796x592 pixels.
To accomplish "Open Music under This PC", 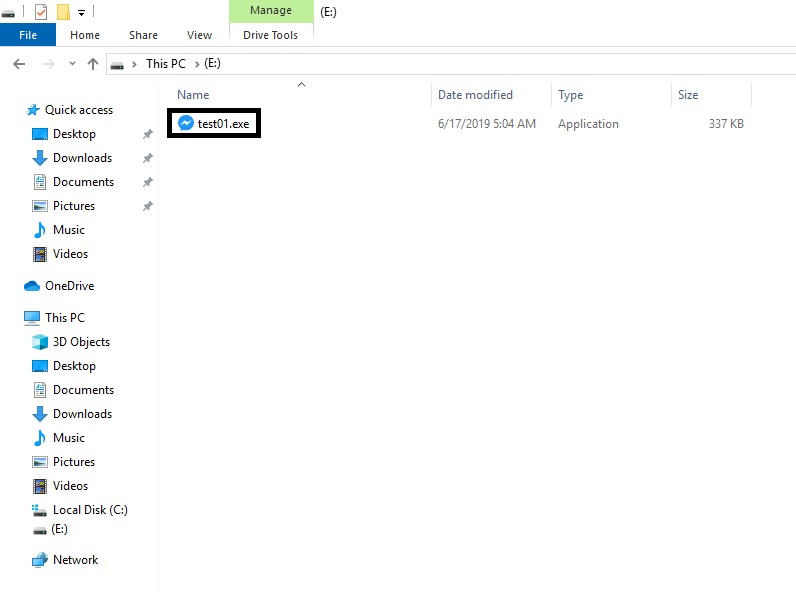I will 69,438.
